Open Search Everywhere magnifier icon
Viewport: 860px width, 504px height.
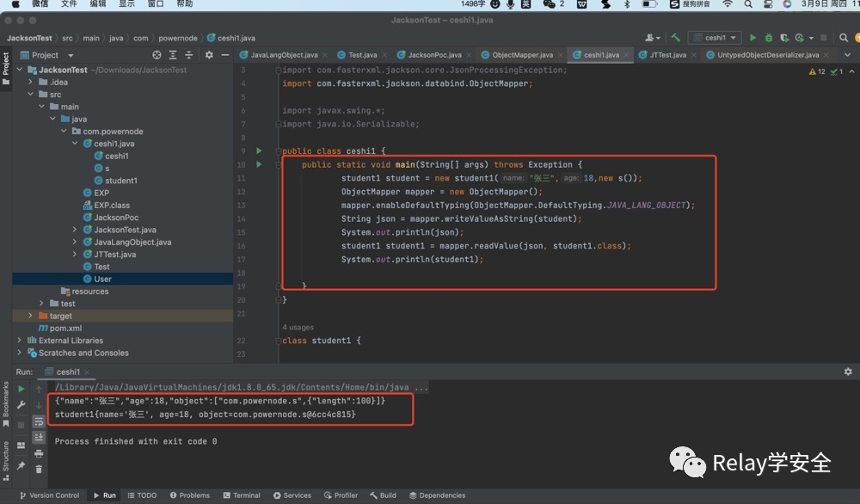point(844,38)
